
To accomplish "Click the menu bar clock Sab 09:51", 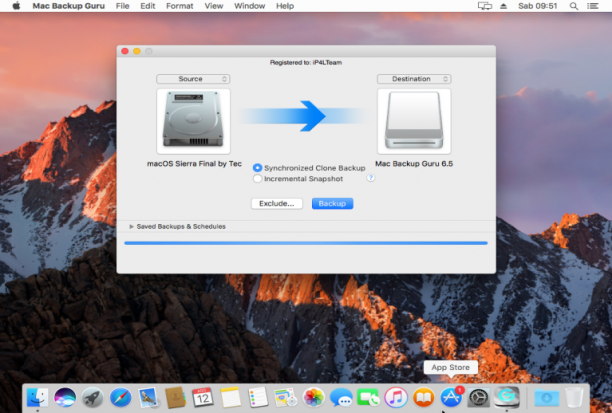I will point(537,6).
